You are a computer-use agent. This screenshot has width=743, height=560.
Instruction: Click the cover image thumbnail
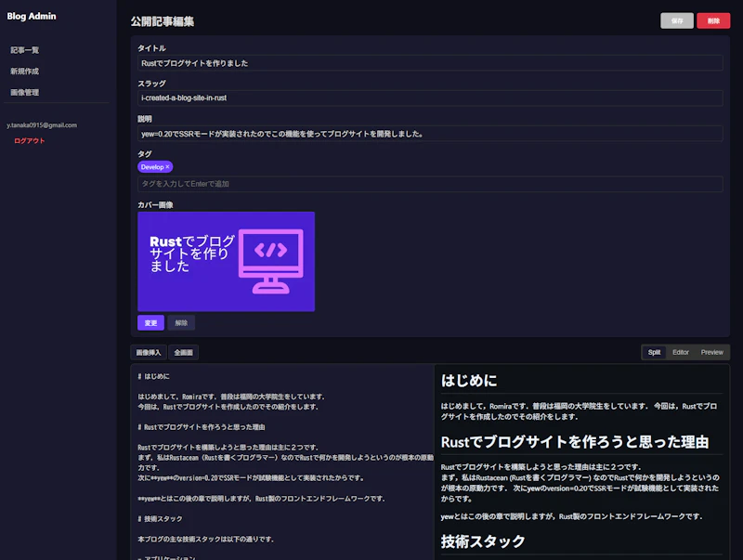coord(226,262)
